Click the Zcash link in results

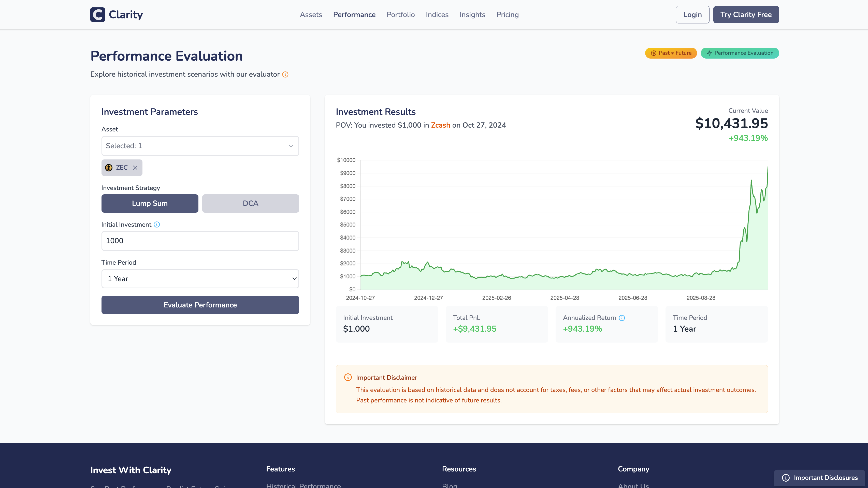click(x=440, y=125)
